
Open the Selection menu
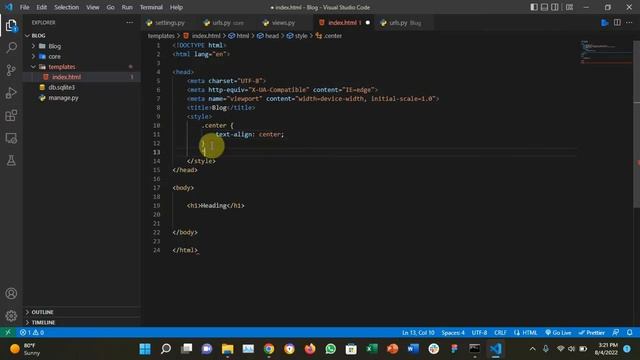[67, 7]
